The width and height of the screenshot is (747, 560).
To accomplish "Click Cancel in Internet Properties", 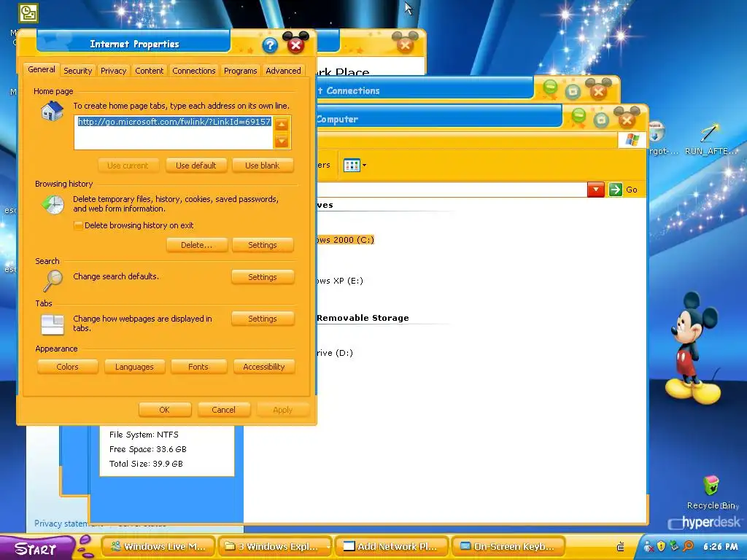I will point(223,410).
